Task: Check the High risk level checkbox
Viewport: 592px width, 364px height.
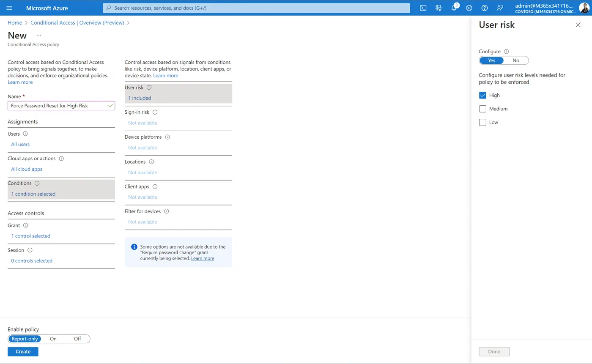Action: point(482,95)
